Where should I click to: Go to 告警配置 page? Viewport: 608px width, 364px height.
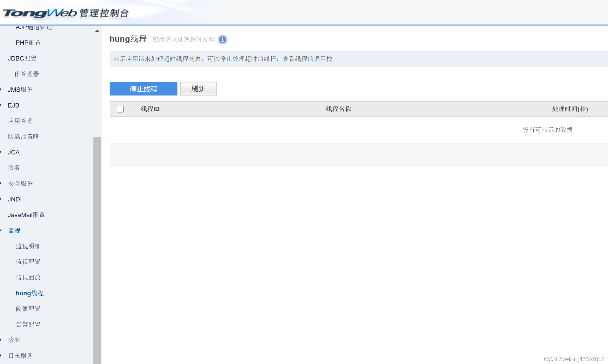click(28, 324)
